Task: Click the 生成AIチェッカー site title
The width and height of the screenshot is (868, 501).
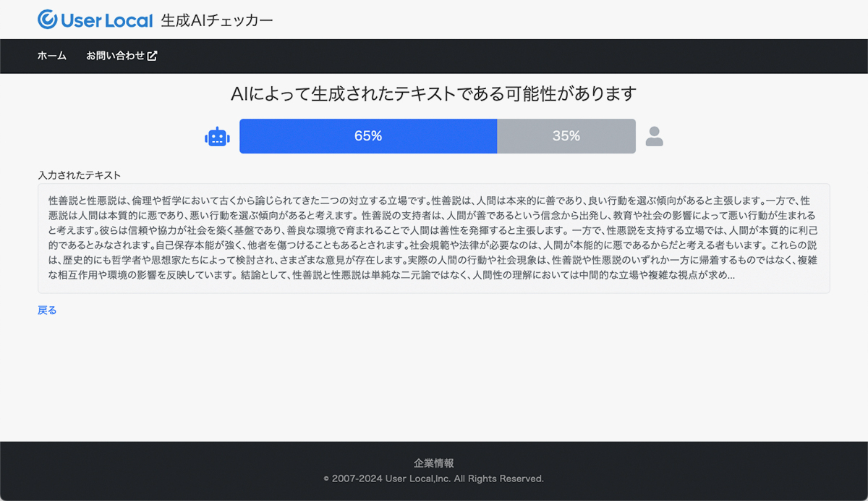Action: click(217, 20)
